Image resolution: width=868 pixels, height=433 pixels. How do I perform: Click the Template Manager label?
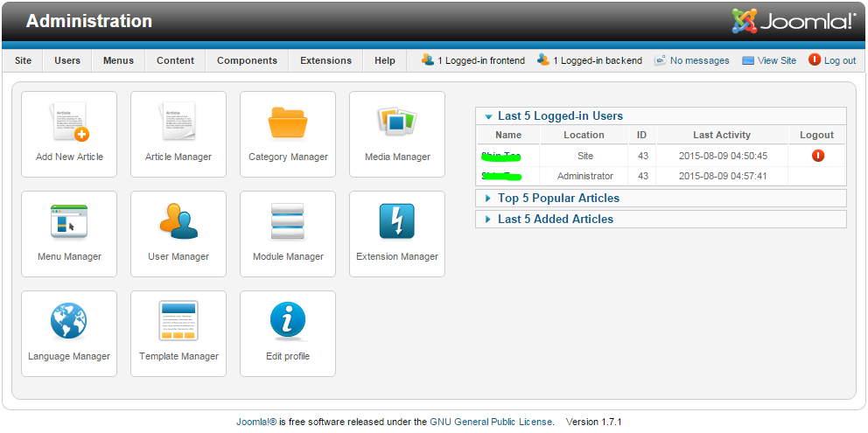point(178,356)
